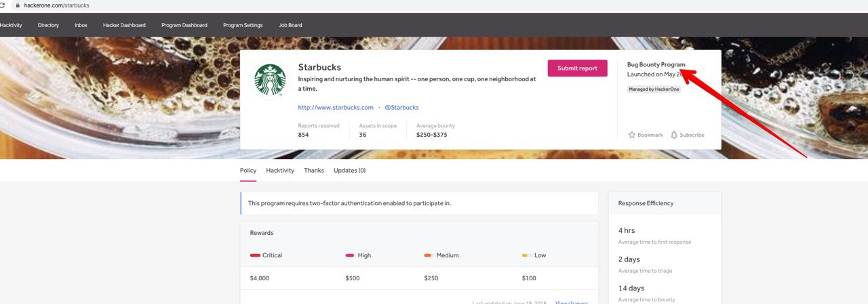Open Program Settings
Viewport: 868px width, 304px height.
pyautogui.click(x=243, y=25)
